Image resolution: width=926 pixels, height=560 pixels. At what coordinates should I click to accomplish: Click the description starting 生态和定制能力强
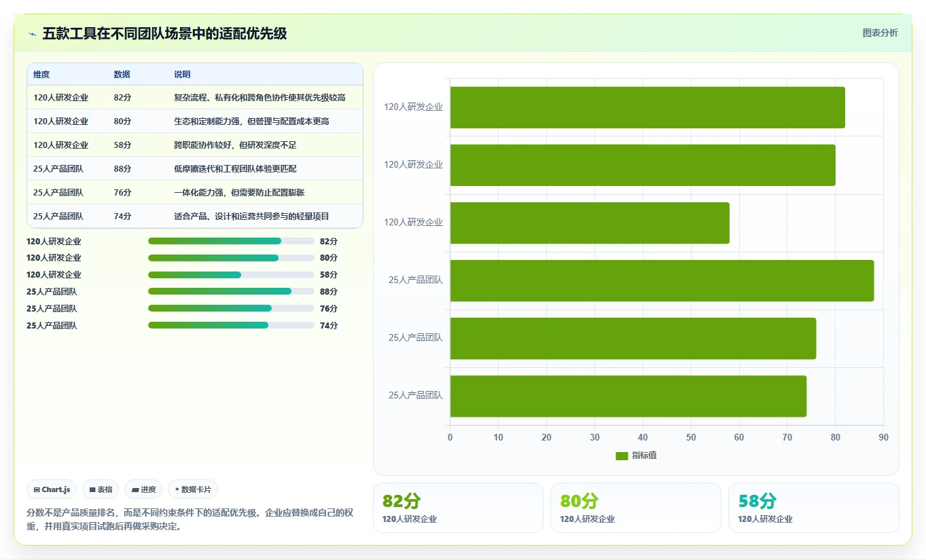[251, 122]
